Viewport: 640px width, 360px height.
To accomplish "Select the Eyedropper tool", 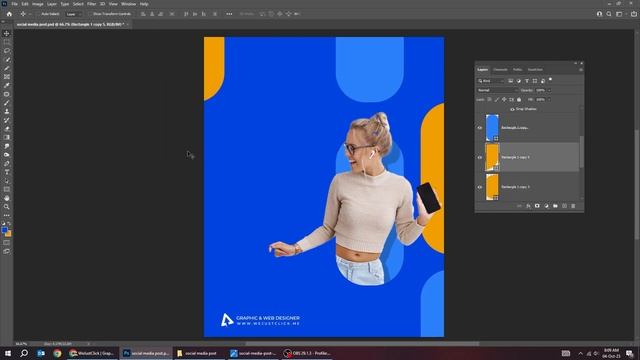I will [7, 85].
